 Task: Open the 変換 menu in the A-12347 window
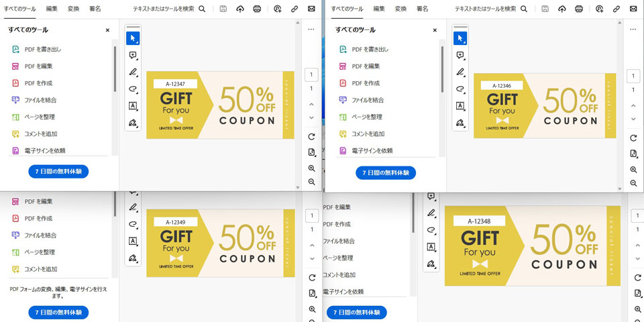point(74,9)
